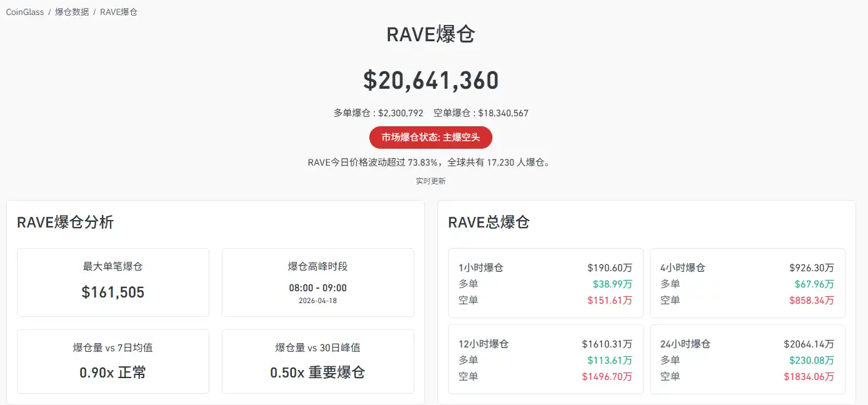Open the 爆仓高峰时段 08:00 - 09:00 card
The image size is (868, 405).
(317, 282)
